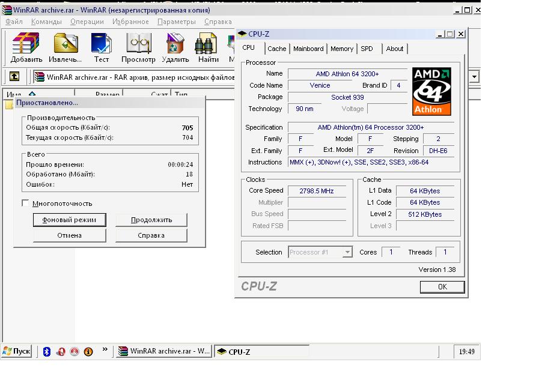Open the Команды menu
Screen dimensions: 533x392
[46, 22]
